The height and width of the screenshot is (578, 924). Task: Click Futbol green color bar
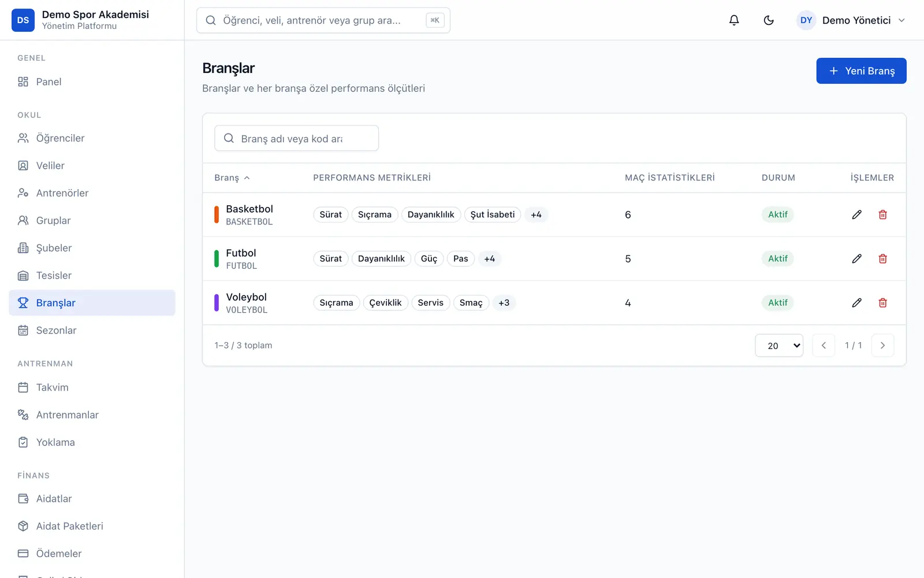217,258
